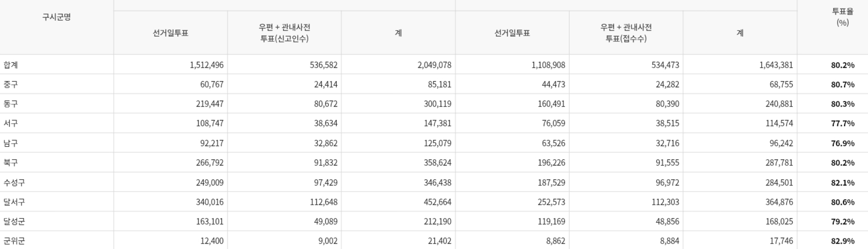Click the 투표율 (%) column header
The width and height of the screenshot is (868, 249).
[842, 17]
